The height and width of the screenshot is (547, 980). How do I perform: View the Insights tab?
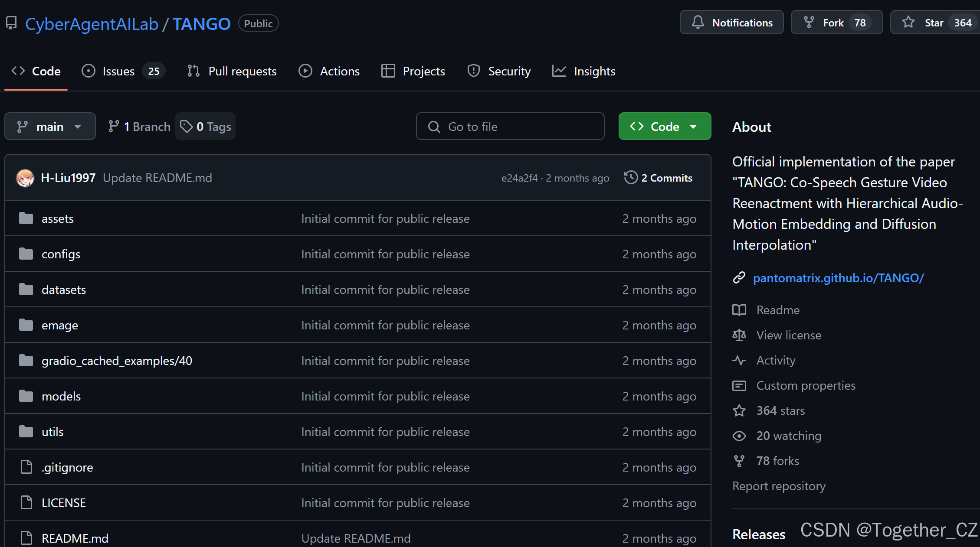pos(584,71)
